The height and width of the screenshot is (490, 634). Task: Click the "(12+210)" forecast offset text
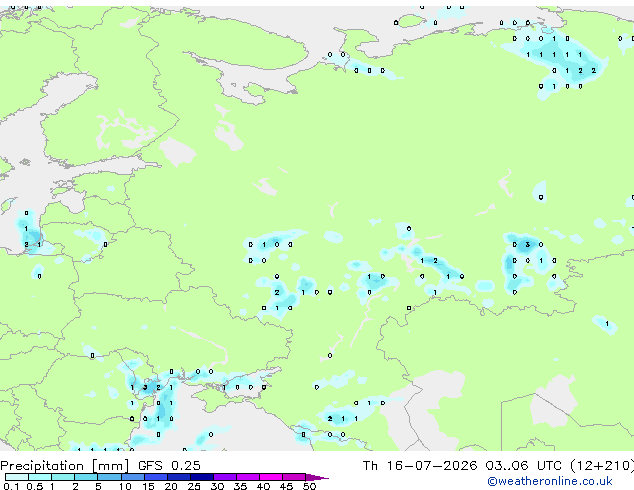pyautogui.click(x=602, y=466)
